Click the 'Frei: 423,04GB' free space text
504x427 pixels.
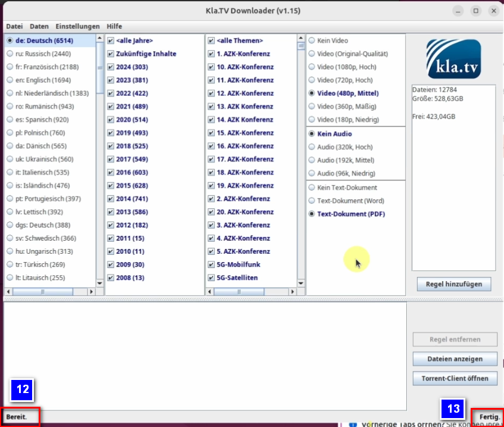[x=434, y=117]
